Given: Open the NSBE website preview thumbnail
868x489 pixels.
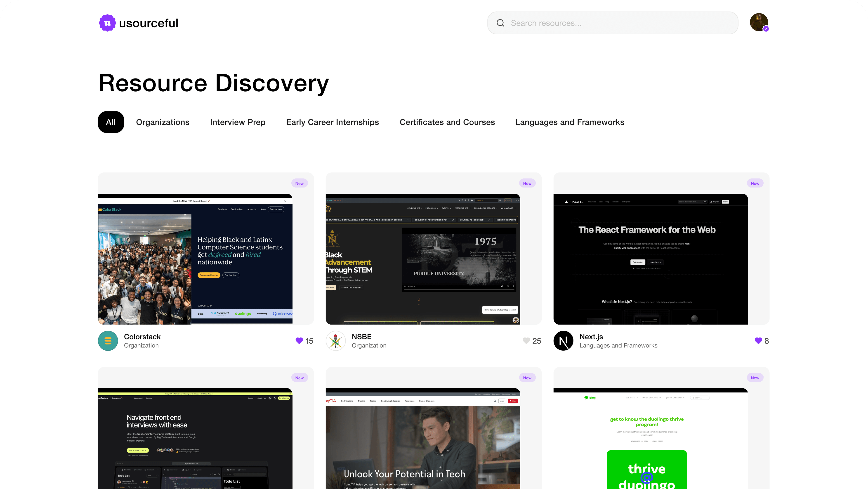Looking at the screenshot, I should [x=423, y=259].
